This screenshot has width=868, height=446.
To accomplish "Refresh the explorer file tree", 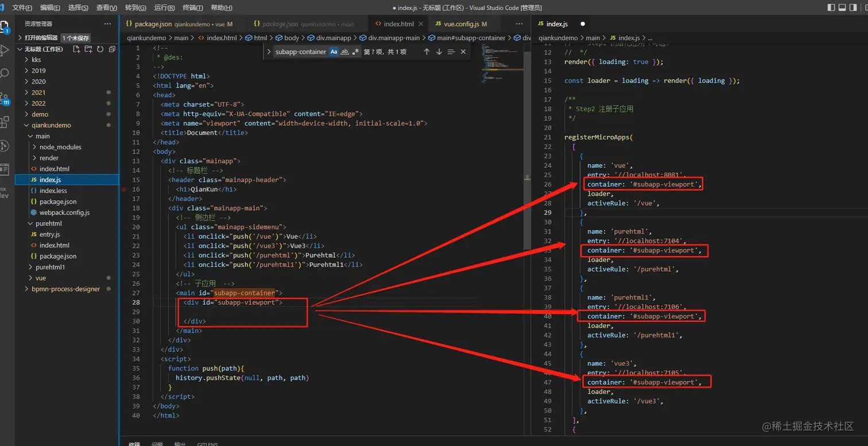I will [100, 49].
